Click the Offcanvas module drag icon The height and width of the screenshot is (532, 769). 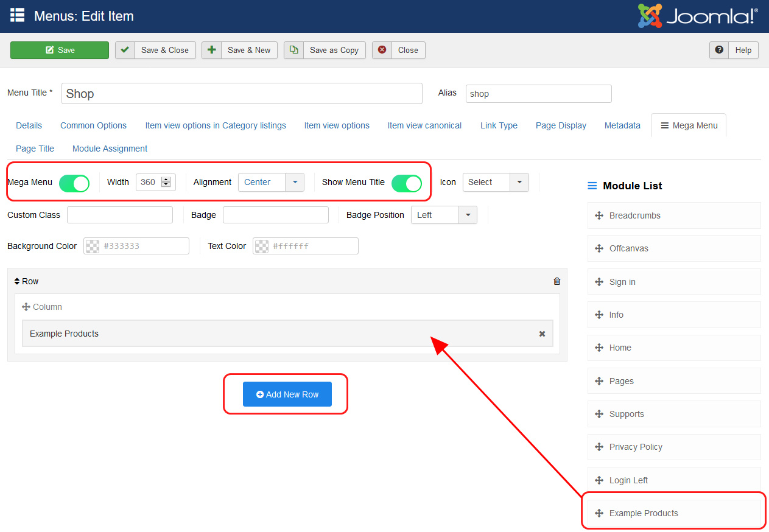click(x=599, y=248)
